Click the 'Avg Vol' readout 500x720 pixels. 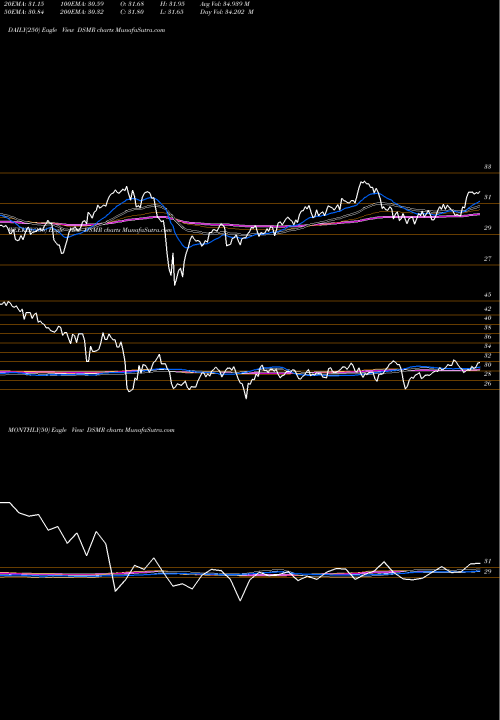(x=225, y=4)
